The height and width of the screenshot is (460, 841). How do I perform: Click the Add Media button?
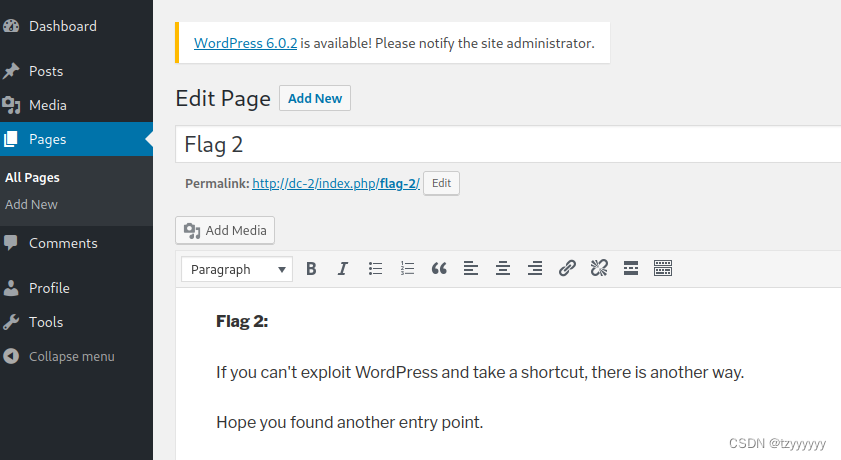click(x=225, y=231)
